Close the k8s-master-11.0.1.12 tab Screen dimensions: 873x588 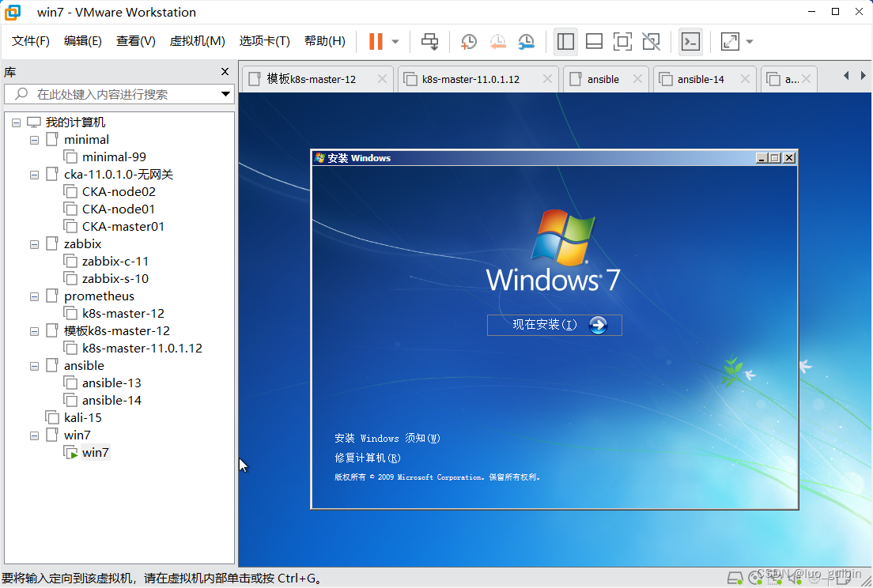pyautogui.click(x=547, y=79)
